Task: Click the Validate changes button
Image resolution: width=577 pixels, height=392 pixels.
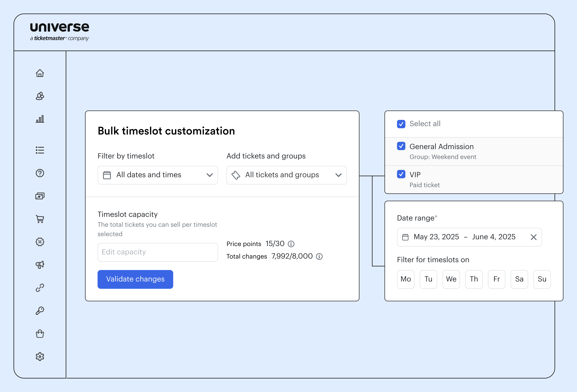Action: click(135, 279)
